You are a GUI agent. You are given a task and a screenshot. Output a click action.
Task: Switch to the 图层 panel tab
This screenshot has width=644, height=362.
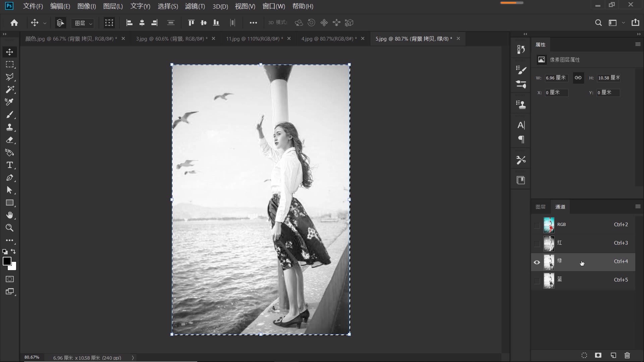click(540, 207)
